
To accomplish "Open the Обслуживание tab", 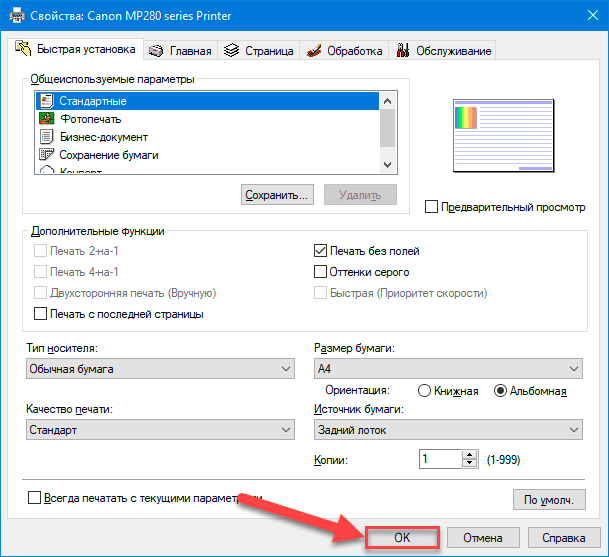I will point(442,51).
